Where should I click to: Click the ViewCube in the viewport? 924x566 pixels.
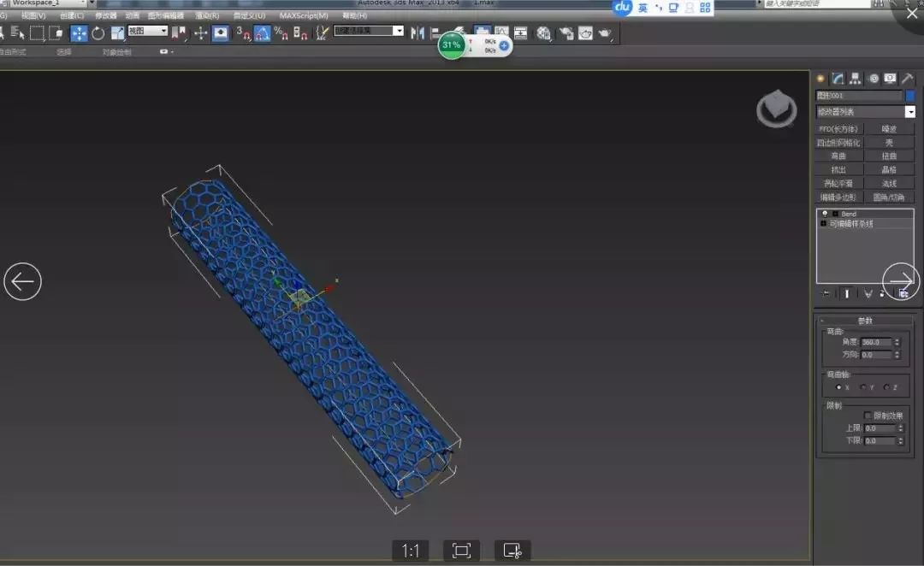coord(777,109)
